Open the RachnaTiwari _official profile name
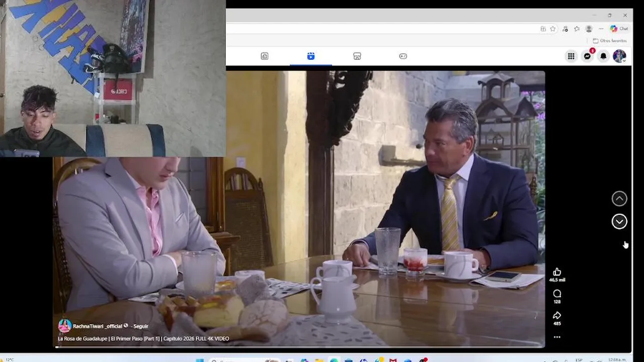The image size is (644, 362). [x=98, y=326]
